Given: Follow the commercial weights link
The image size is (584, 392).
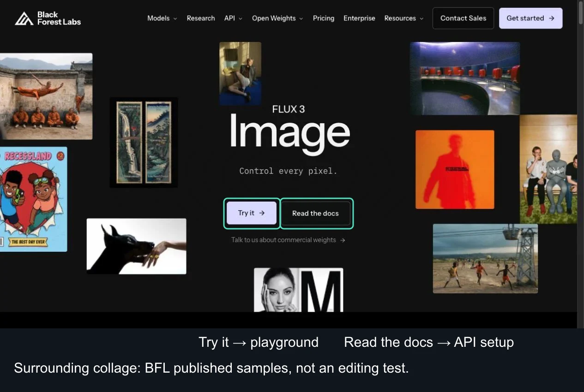Looking at the screenshot, I should [x=288, y=240].
